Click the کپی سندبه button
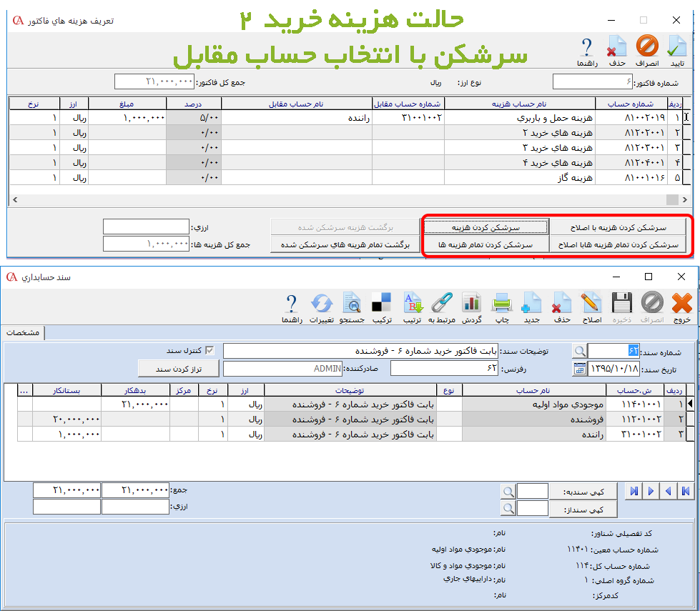This screenshot has height=611, width=700. tap(583, 492)
